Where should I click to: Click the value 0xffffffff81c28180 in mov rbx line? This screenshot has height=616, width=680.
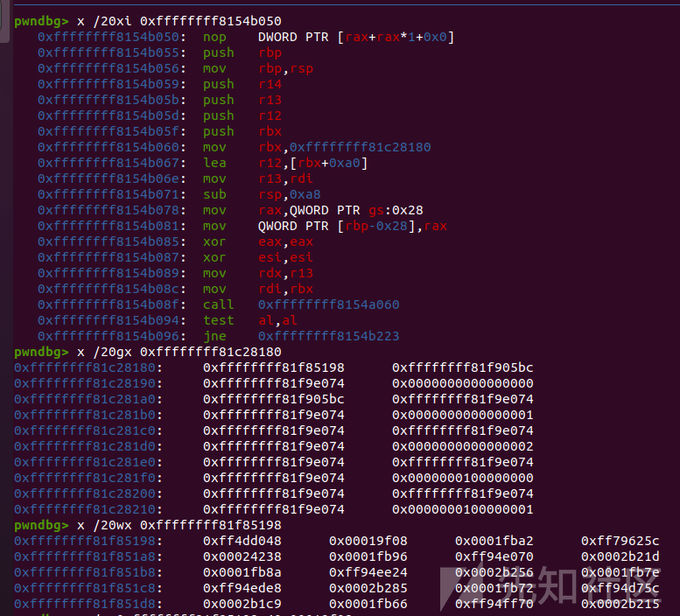click(x=361, y=147)
